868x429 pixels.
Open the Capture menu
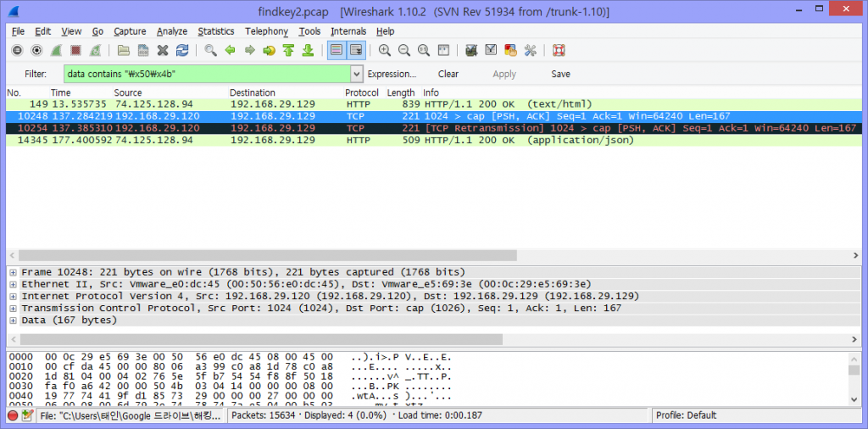130,31
